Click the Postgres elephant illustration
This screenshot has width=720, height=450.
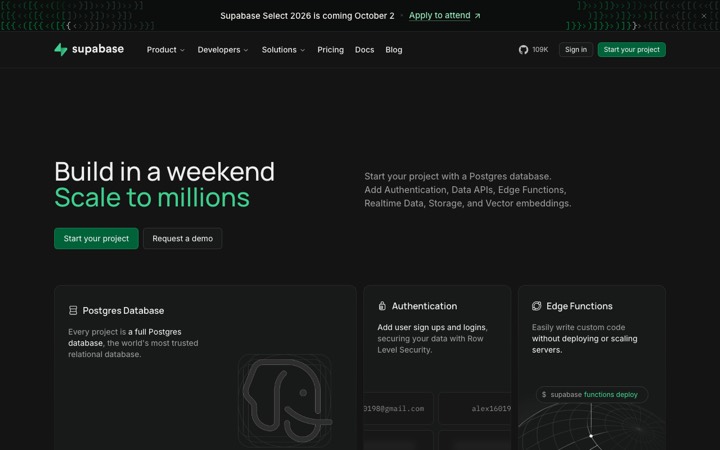pos(285,400)
